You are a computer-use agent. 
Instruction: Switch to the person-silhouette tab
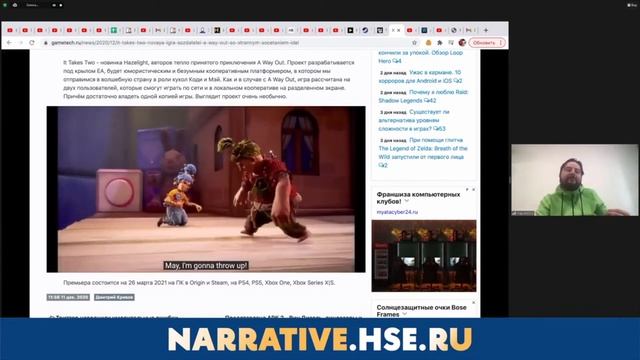pos(202,30)
